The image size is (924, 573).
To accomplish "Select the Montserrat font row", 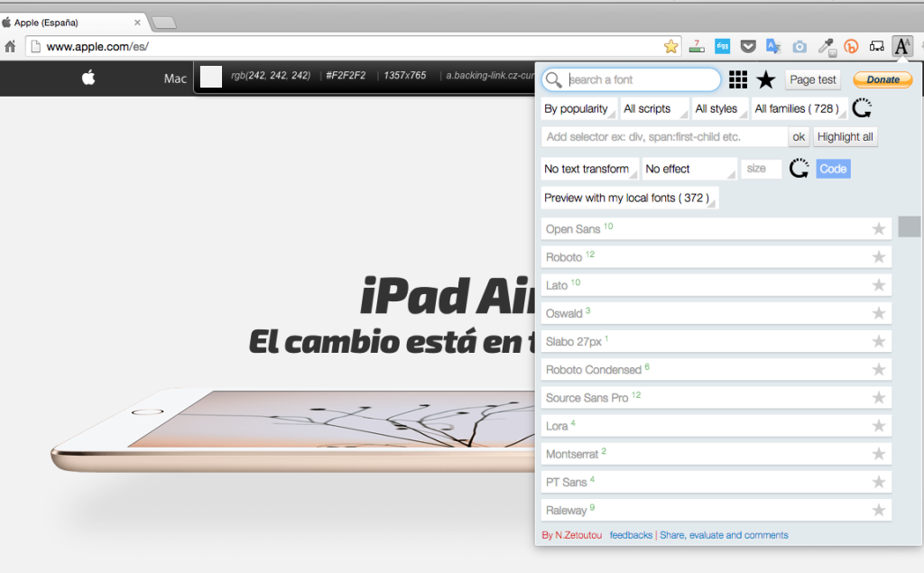I will tap(716, 454).
